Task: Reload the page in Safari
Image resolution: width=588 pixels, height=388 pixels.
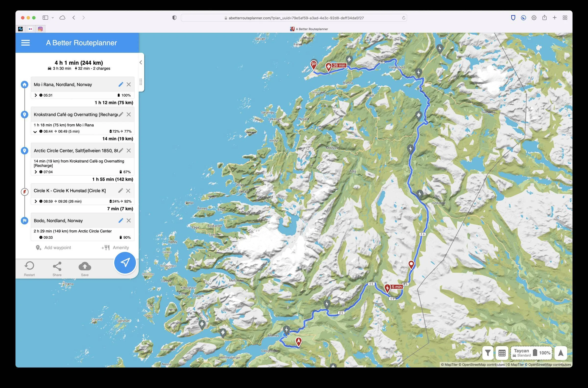Action: [403, 18]
